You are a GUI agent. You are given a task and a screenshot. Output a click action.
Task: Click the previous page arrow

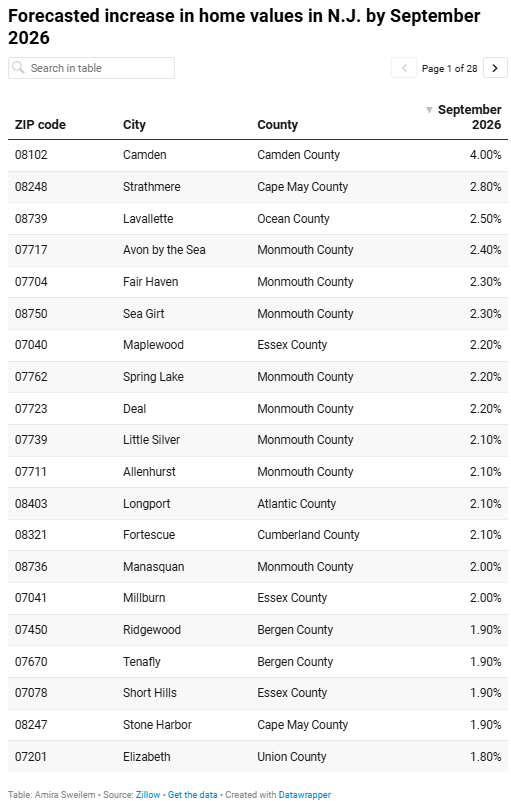click(x=404, y=68)
